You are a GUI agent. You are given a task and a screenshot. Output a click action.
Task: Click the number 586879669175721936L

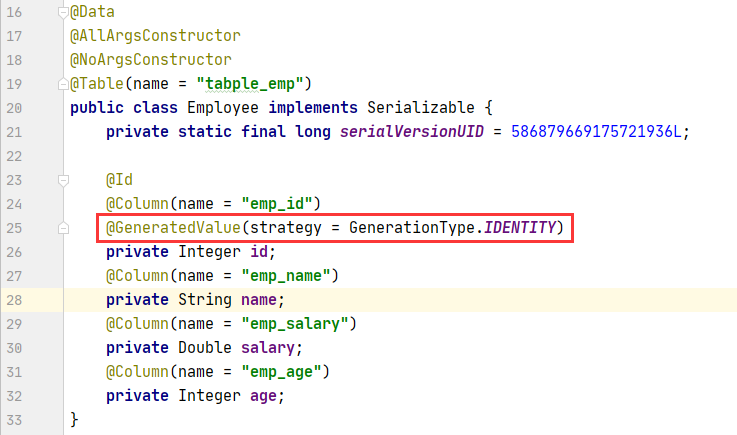pos(597,132)
